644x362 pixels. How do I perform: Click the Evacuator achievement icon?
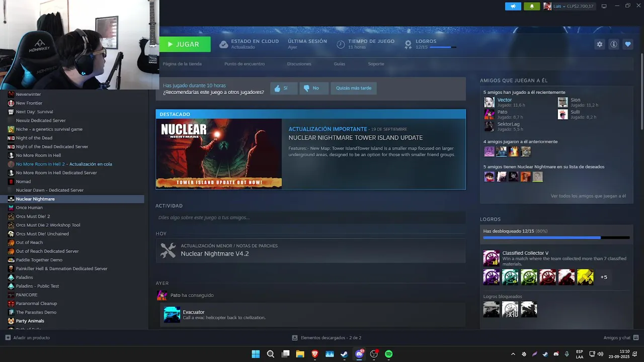coord(172,315)
